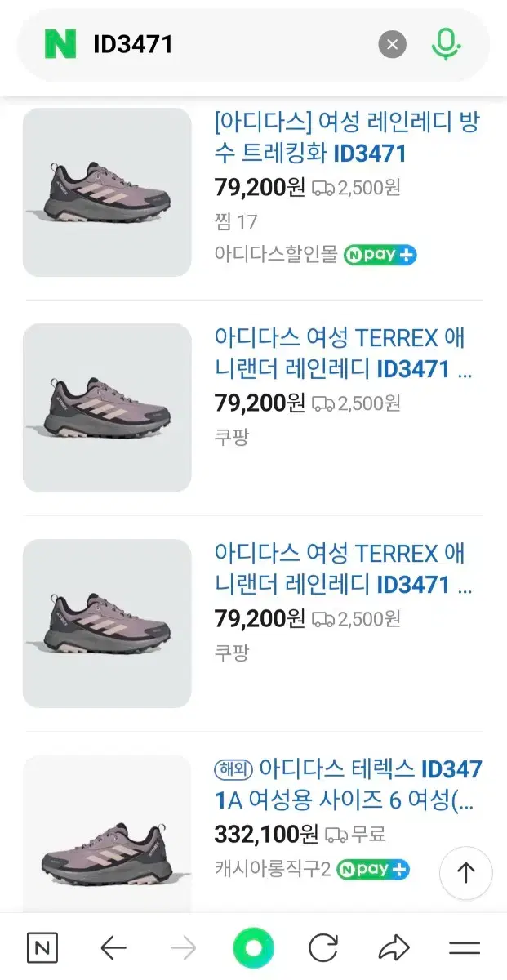Open Naver home via bottom N icon
Viewport: 507px width, 980px height.
point(43,948)
